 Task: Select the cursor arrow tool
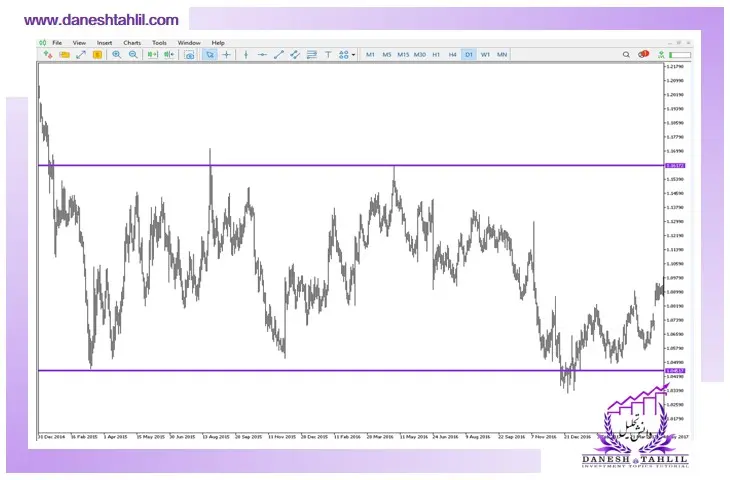tap(210, 54)
